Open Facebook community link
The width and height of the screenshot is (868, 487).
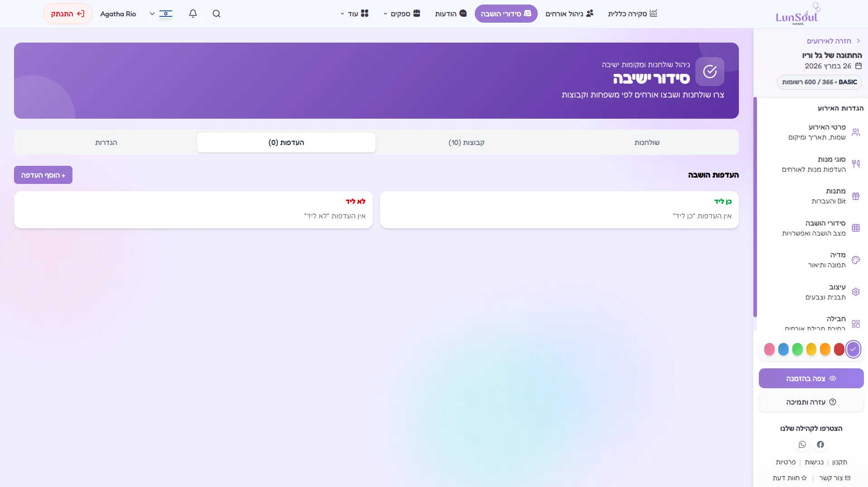pos(820,444)
